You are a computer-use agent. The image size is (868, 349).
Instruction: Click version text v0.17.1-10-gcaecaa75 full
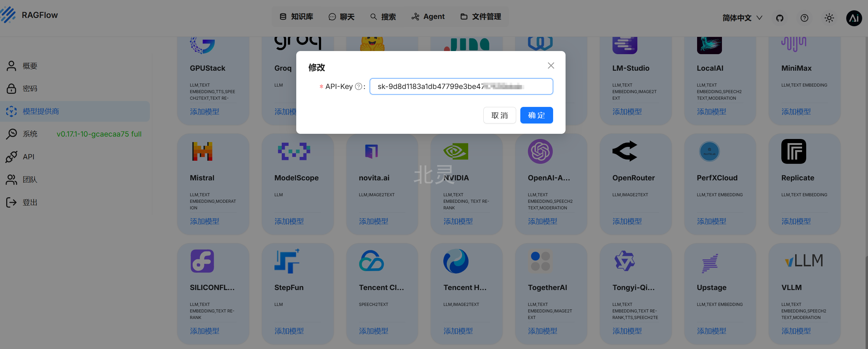[99, 134]
